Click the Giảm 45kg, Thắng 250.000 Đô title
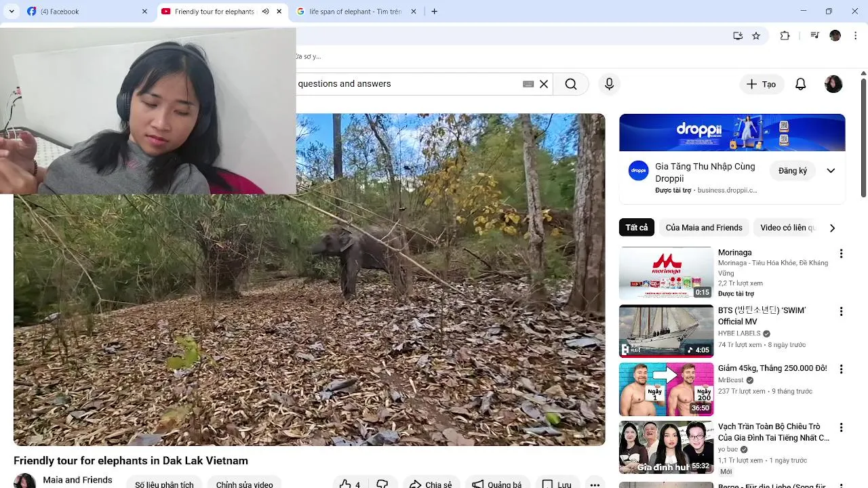Image resolution: width=868 pixels, height=488 pixels. pyautogui.click(x=772, y=368)
